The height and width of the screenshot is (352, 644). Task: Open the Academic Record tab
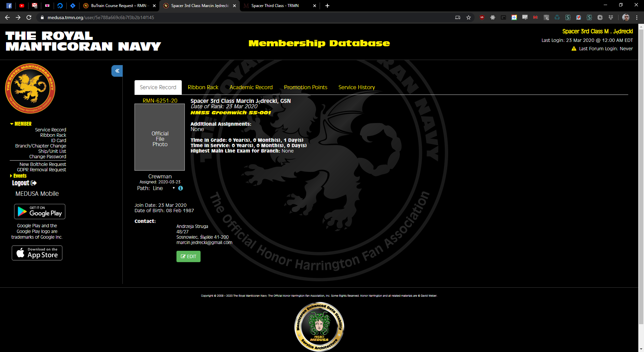[x=251, y=87]
